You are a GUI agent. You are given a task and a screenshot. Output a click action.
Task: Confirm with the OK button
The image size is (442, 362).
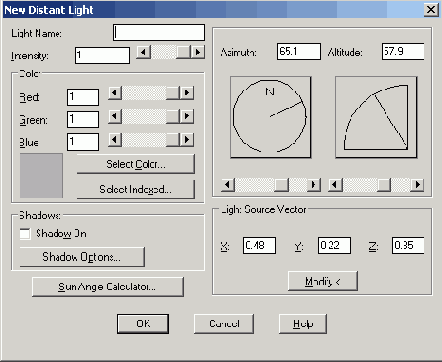(143, 324)
